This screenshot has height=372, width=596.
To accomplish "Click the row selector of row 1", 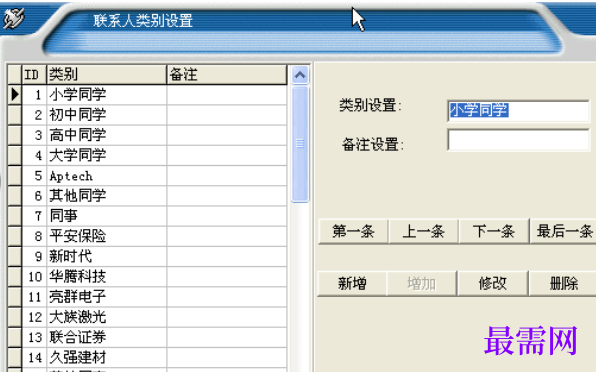I will pyautogui.click(x=15, y=95).
